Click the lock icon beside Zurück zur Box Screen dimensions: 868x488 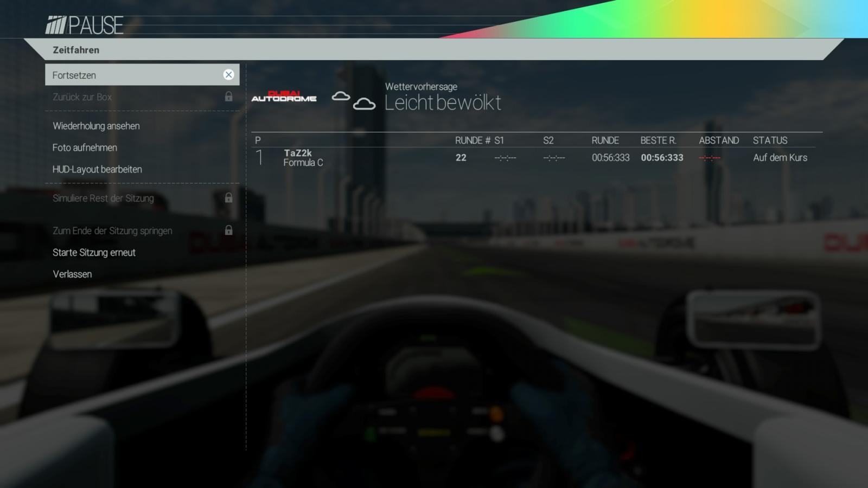click(228, 97)
